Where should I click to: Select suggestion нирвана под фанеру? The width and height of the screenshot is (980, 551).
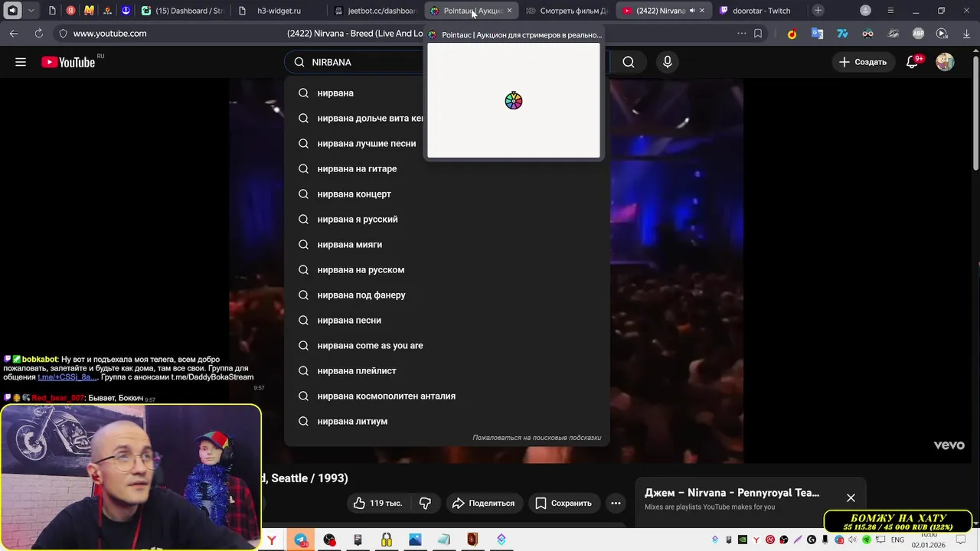coord(446,295)
